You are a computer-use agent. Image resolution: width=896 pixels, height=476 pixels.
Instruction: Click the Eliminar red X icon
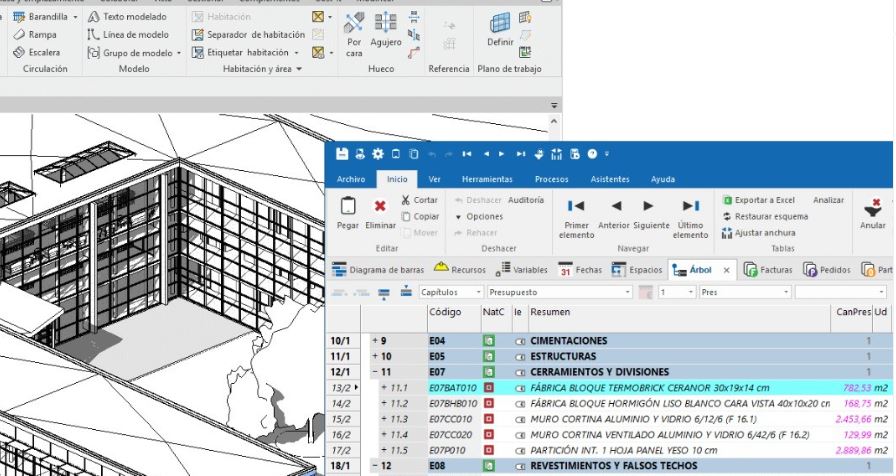click(x=380, y=207)
